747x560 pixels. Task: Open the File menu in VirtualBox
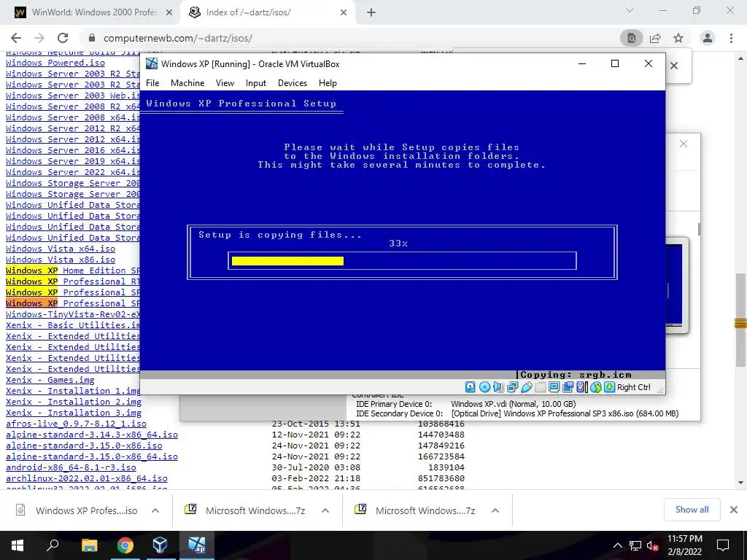pyautogui.click(x=152, y=83)
